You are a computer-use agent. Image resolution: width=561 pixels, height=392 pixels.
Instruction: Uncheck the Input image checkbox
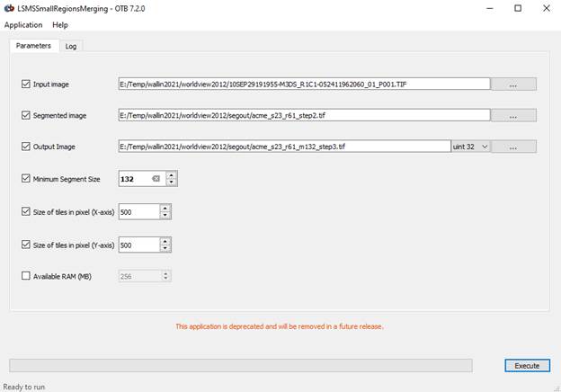point(26,84)
